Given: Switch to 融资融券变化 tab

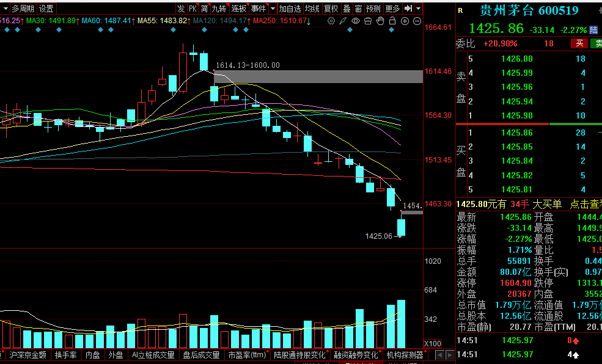Looking at the screenshot, I should click(x=356, y=355).
